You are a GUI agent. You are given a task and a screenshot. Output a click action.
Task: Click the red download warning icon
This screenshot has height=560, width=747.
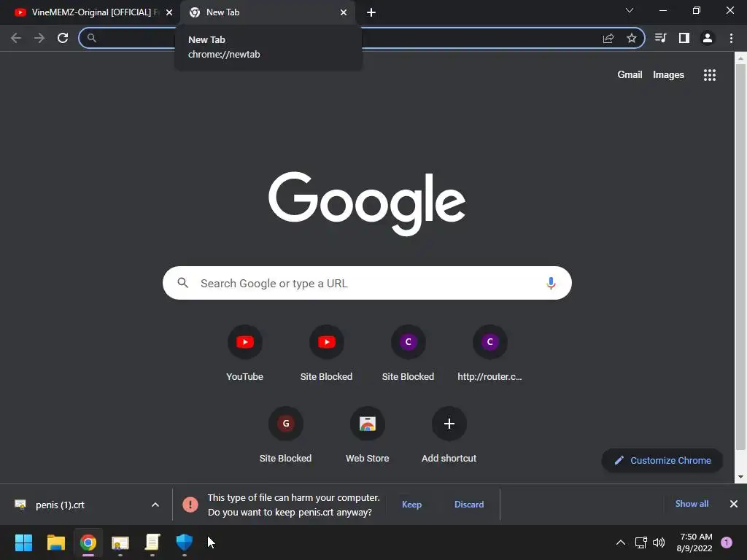190,505
